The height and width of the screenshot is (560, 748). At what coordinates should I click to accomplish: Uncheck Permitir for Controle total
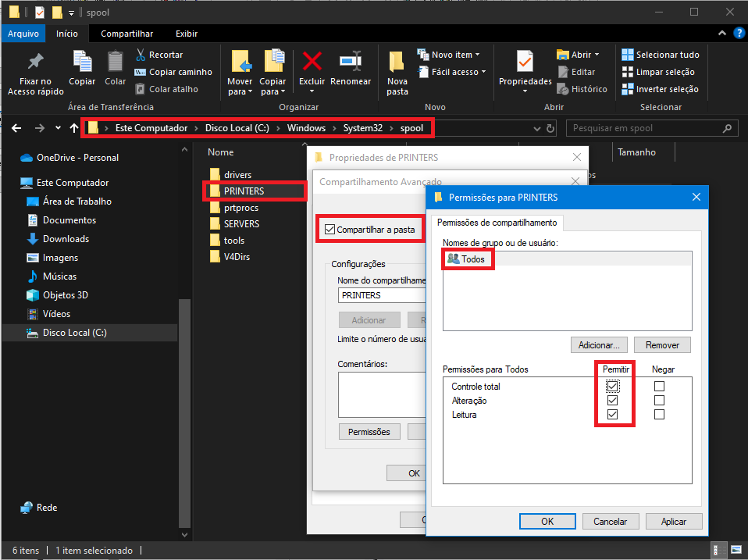[x=612, y=386]
